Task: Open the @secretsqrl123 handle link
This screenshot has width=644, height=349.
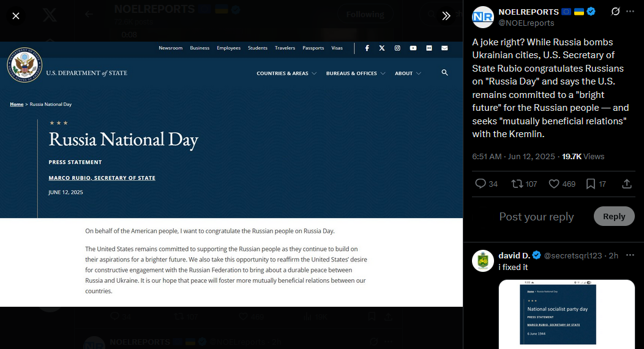Action: [x=572, y=255]
